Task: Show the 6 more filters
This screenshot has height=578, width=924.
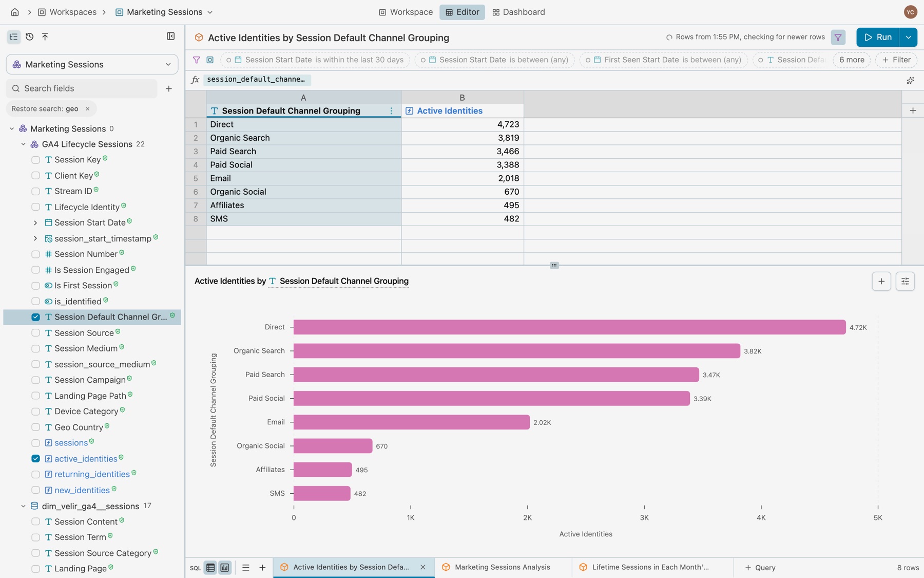Action: [x=852, y=60]
